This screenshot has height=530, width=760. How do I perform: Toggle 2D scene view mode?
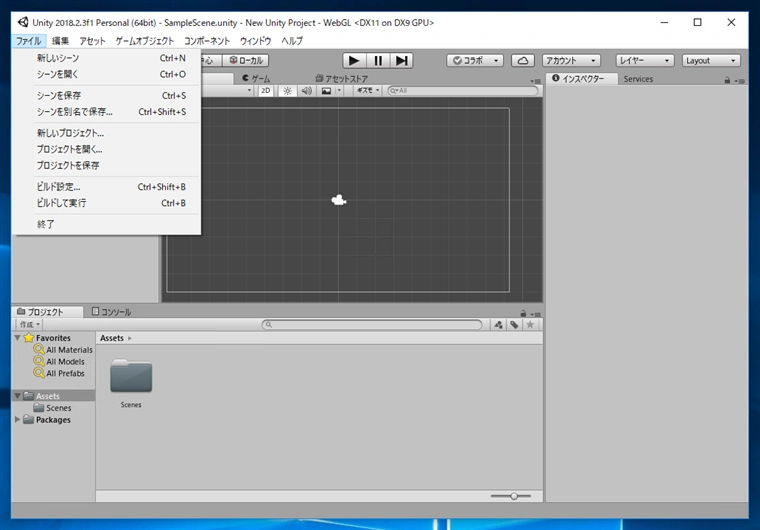point(266,91)
